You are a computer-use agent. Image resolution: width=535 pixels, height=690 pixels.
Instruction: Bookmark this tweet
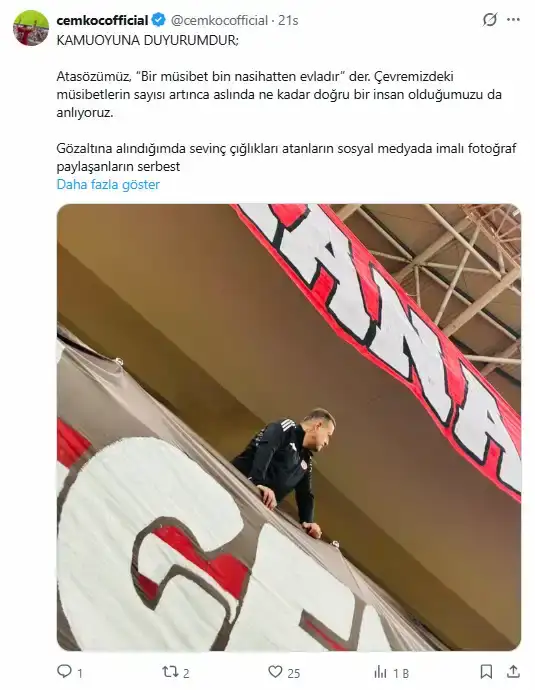[x=486, y=672]
